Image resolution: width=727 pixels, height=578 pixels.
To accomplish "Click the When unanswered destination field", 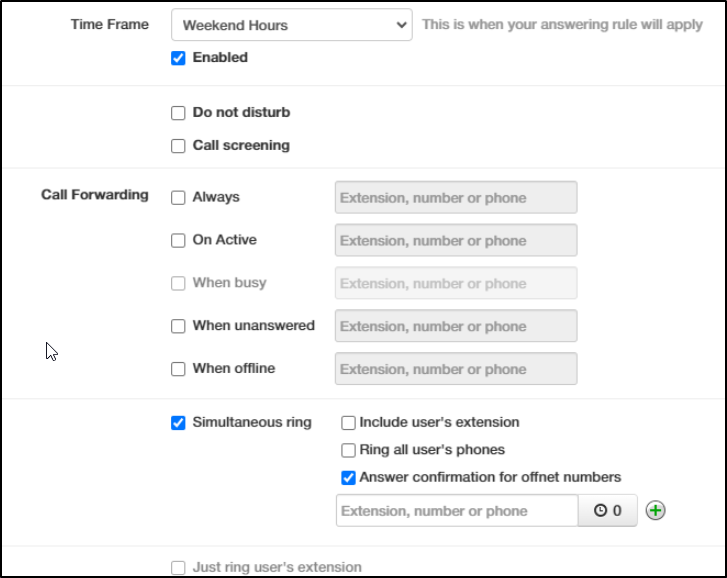I will [x=456, y=326].
